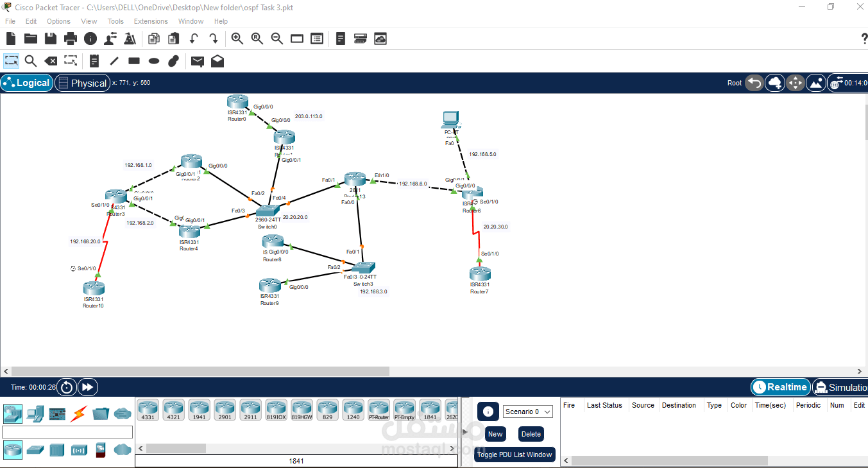This screenshot has height=468, width=868.
Task: Reset zoom with the R magnifier
Action: pos(257,39)
